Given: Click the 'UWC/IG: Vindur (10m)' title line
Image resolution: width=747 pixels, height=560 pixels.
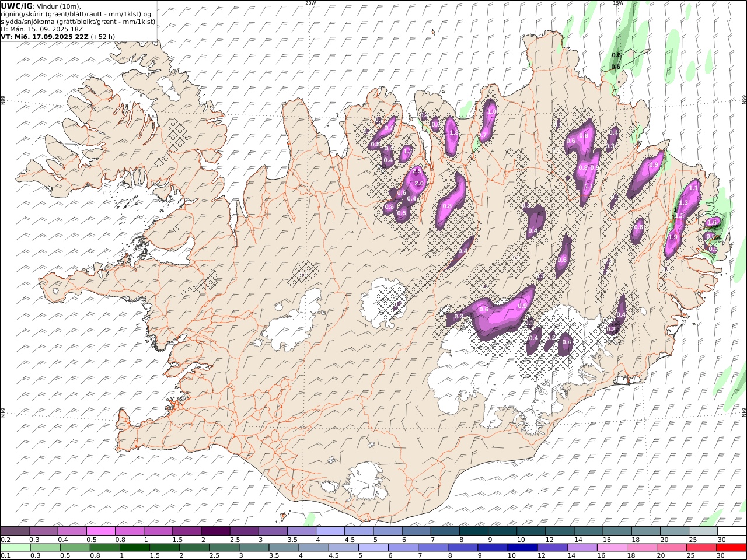Looking at the screenshot, I should pyautogui.click(x=41, y=6).
